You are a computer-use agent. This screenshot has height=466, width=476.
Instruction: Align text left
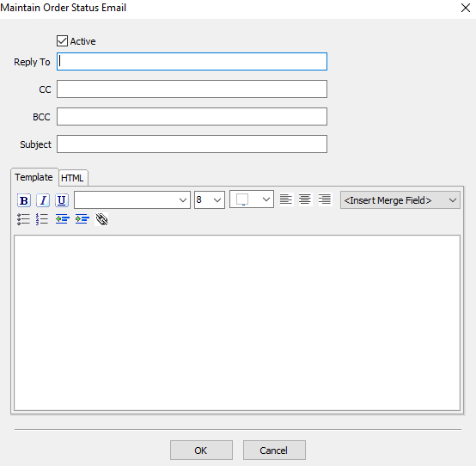click(286, 199)
